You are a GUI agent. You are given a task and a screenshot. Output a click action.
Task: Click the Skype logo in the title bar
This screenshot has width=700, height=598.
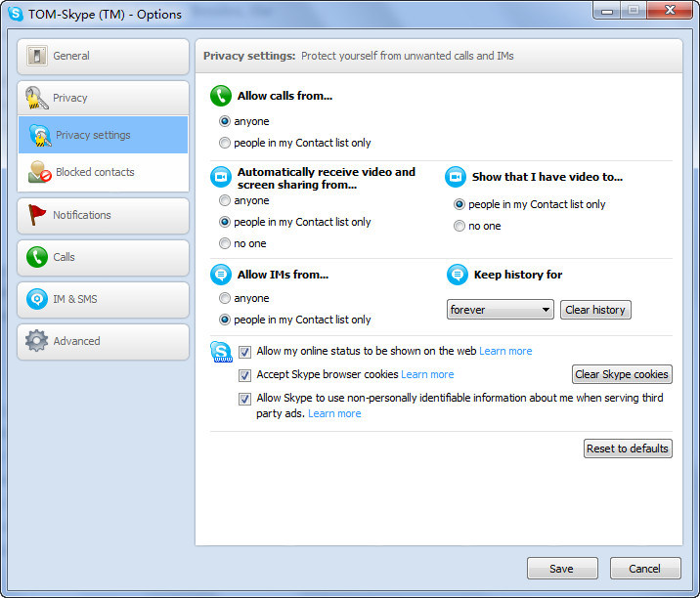(x=16, y=14)
